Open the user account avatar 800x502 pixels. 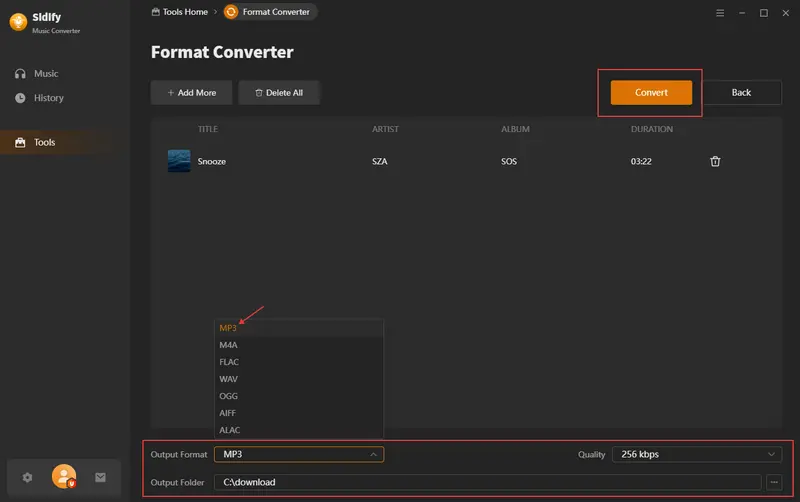click(64, 476)
